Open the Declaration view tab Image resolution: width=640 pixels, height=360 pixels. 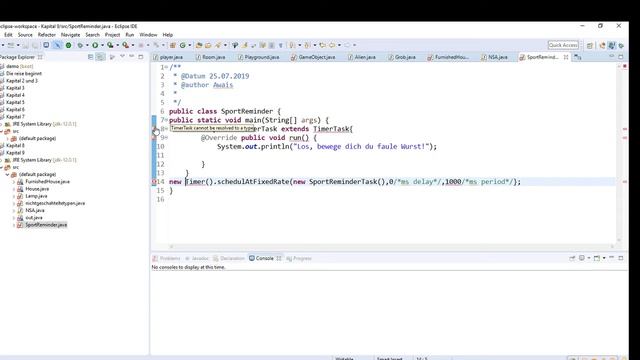[229, 258]
